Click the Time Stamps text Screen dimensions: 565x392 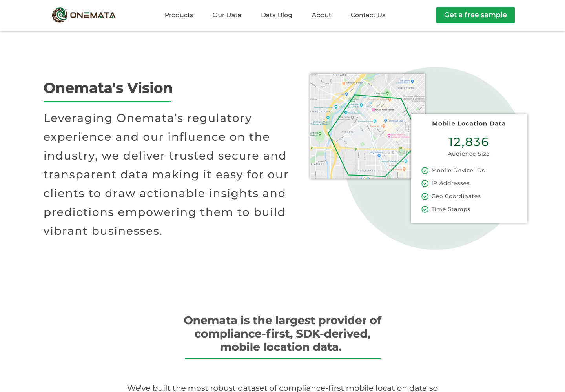pos(451,209)
